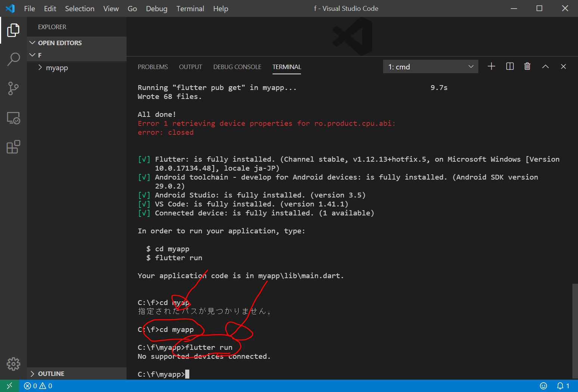This screenshot has width=578, height=392.
Task: Open the terminal selector dropdown '1: cmd'
Action: (431, 66)
